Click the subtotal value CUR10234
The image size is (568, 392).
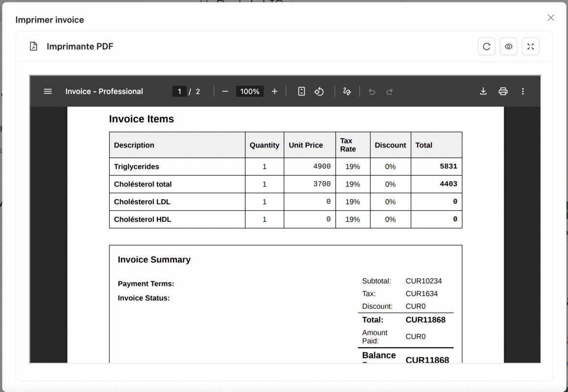pyautogui.click(x=424, y=281)
